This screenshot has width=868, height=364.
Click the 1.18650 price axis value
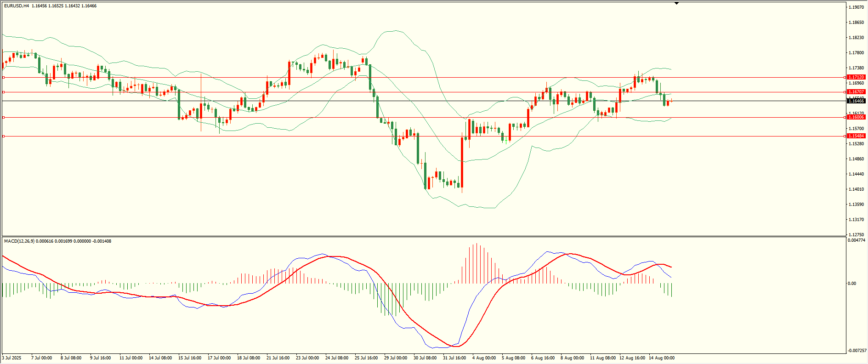click(x=856, y=23)
